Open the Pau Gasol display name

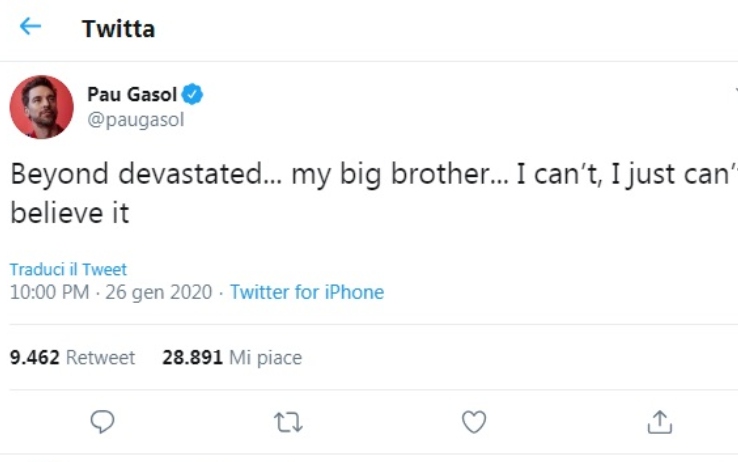131,95
